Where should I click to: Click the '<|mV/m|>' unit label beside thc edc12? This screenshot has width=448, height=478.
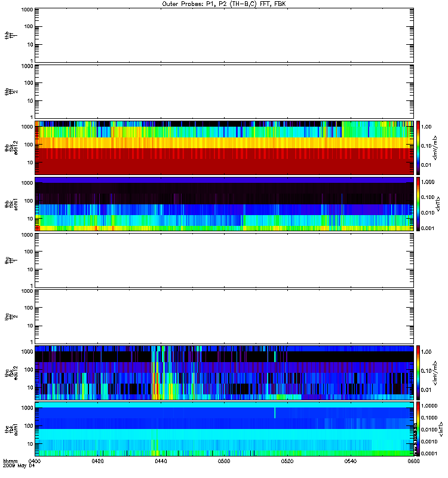coord(435,373)
